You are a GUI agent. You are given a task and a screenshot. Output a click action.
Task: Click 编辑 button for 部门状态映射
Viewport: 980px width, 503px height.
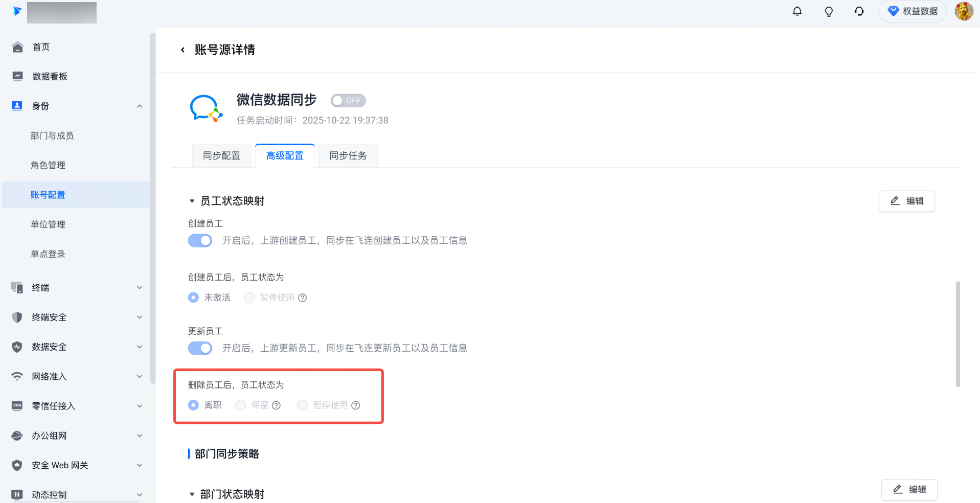(x=909, y=490)
